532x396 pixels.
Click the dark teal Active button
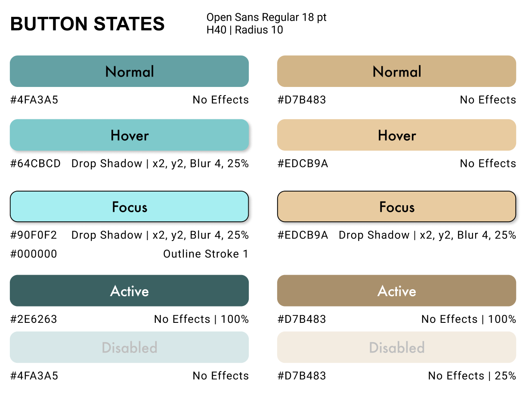click(129, 291)
